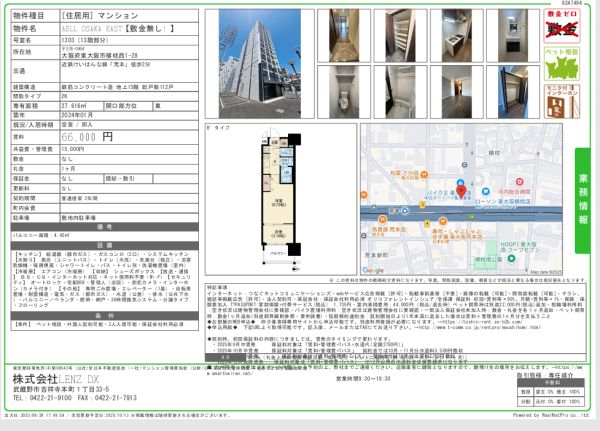Click the company name 株式会社LENZ DX

click(x=56, y=379)
